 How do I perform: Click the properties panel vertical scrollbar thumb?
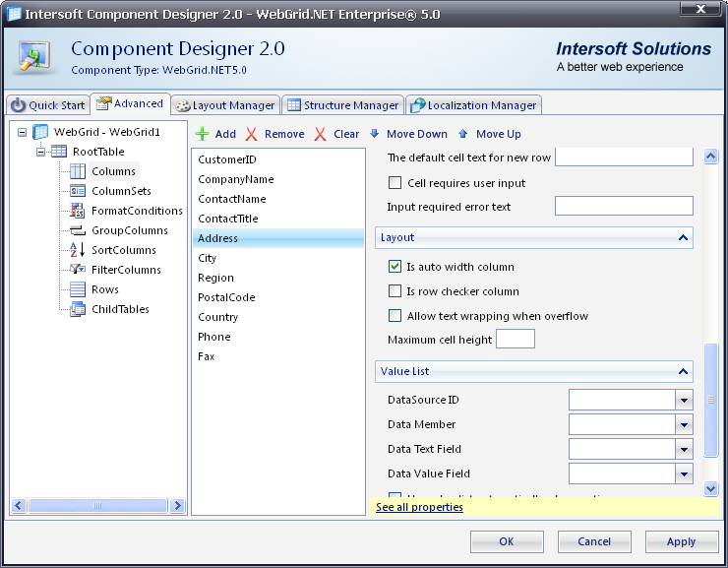pos(711,400)
